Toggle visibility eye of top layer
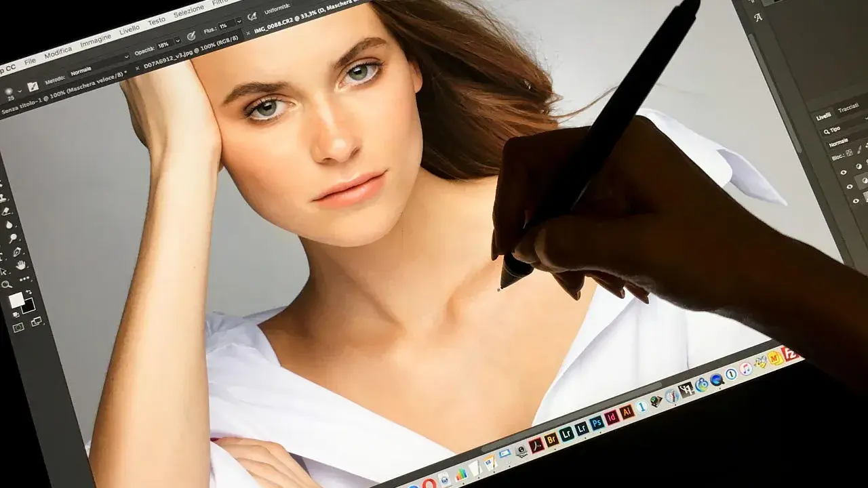This screenshot has height=488, width=868. point(844,172)
